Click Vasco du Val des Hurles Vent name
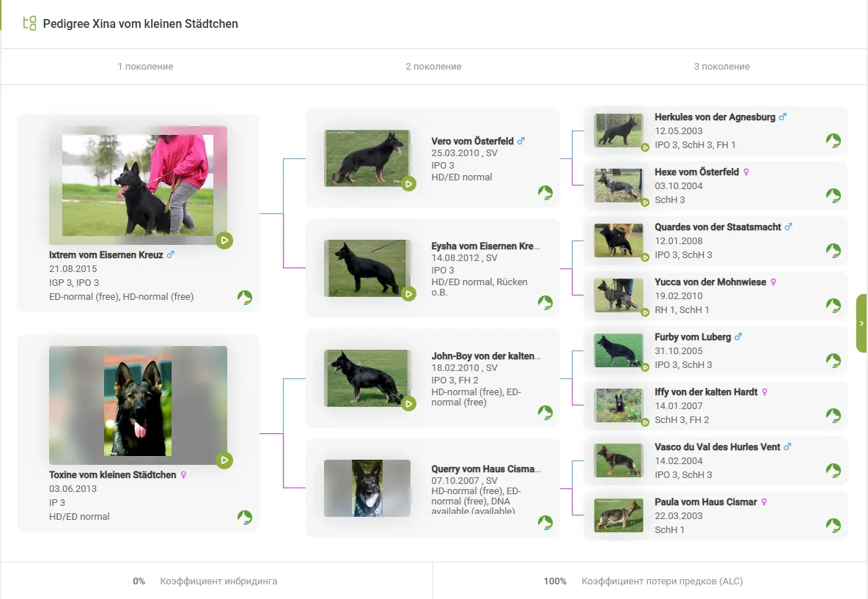 (x=717, y=447)
